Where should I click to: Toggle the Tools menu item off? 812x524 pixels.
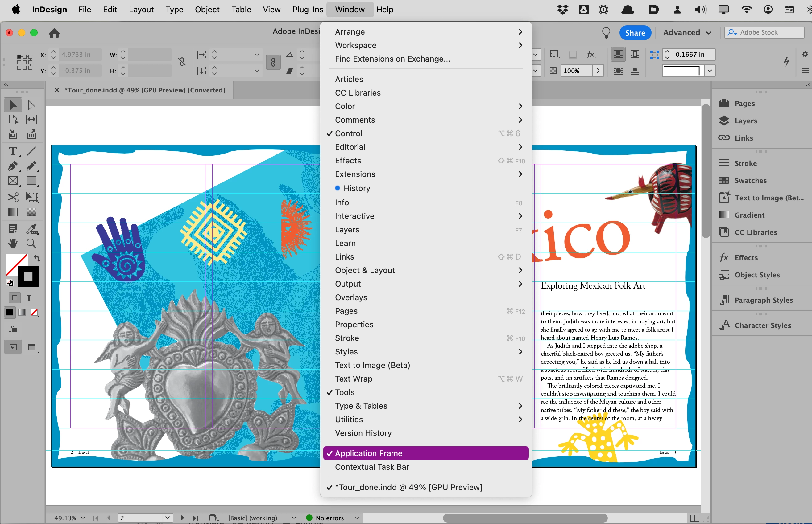coord(345,392)
